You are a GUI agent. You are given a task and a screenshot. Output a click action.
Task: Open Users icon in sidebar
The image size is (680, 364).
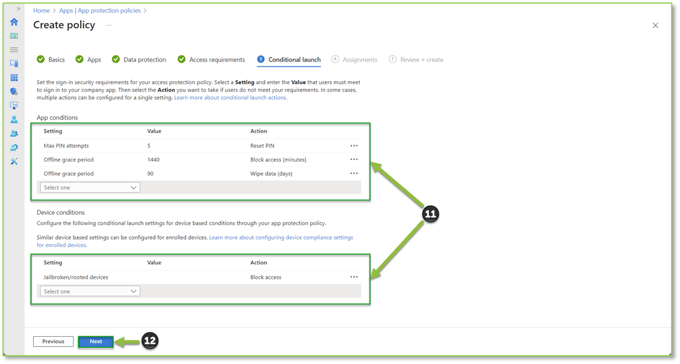[x=14, y=119]
